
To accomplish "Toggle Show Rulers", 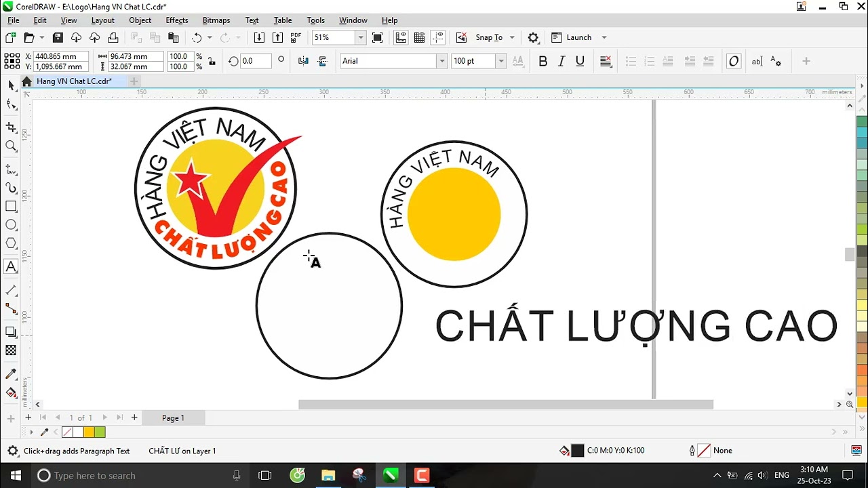I will click(x=401, y=37).
